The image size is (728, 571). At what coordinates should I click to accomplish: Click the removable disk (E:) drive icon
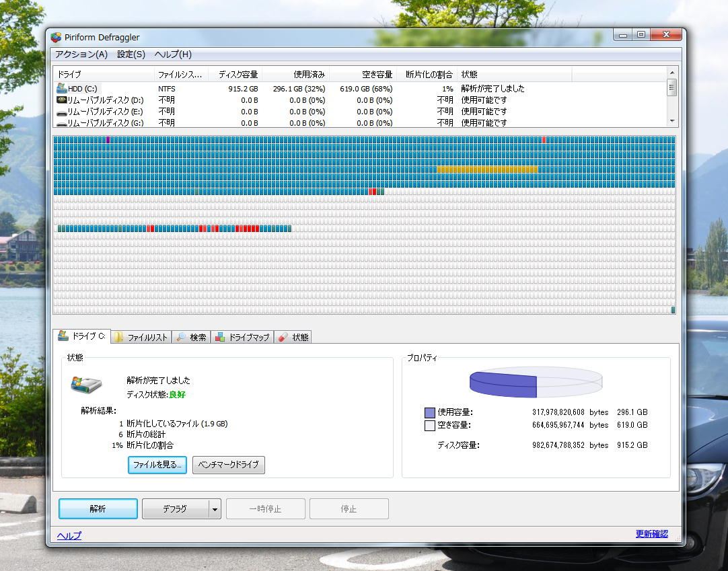(x=61, y=112)
